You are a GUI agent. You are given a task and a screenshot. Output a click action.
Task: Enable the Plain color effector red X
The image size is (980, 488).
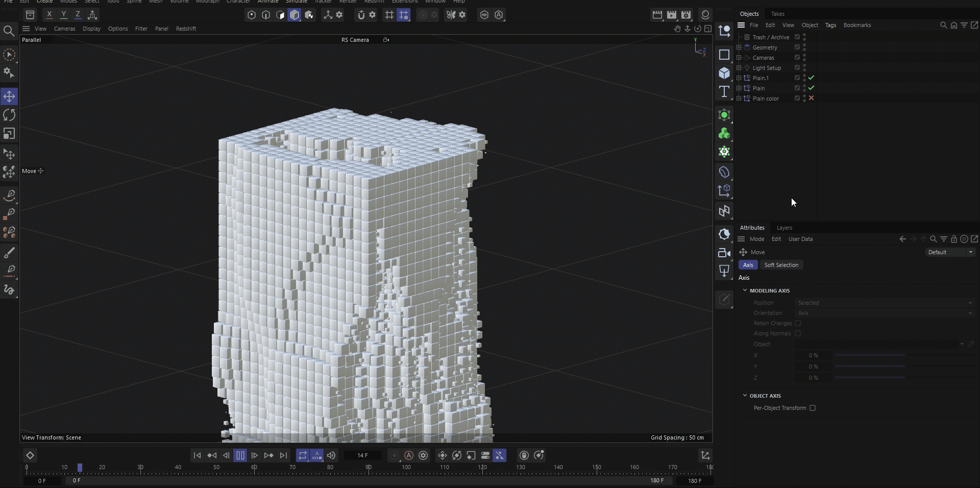tap(811, 98)
